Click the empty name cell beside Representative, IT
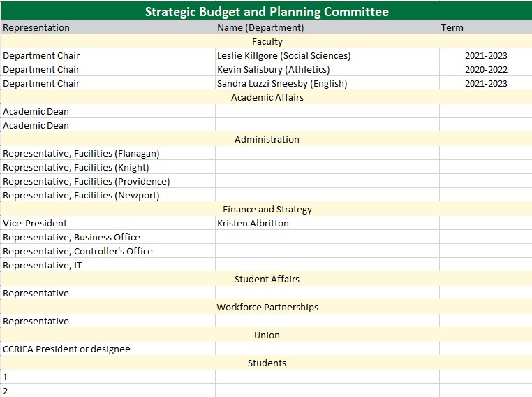Screen dimensions: 532x397 [327, 266]
